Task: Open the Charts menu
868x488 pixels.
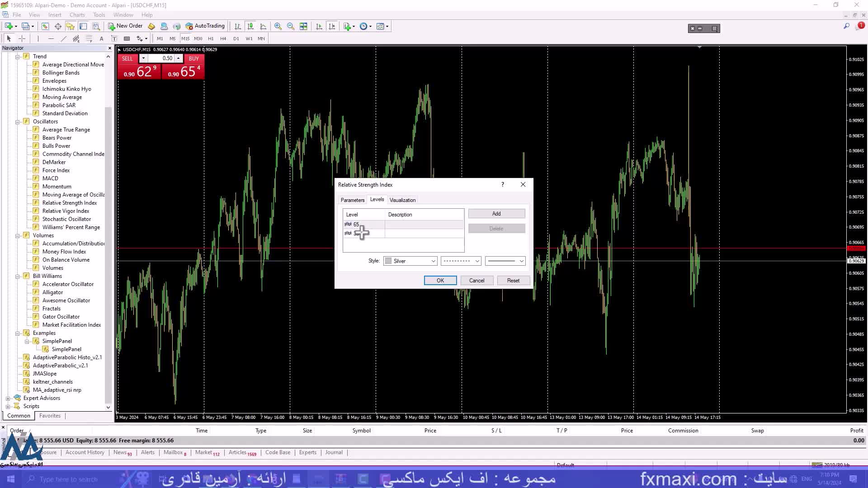Action: 77,15
